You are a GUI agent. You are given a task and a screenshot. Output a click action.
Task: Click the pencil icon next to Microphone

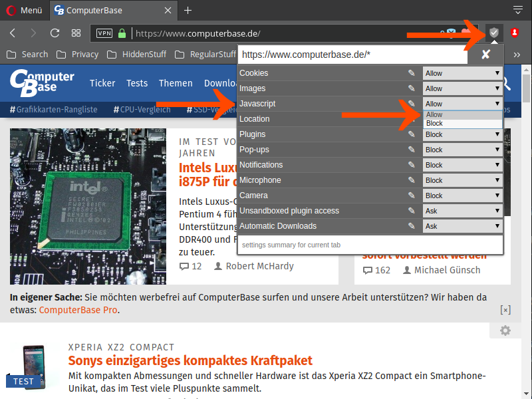(x=411, y=180)
